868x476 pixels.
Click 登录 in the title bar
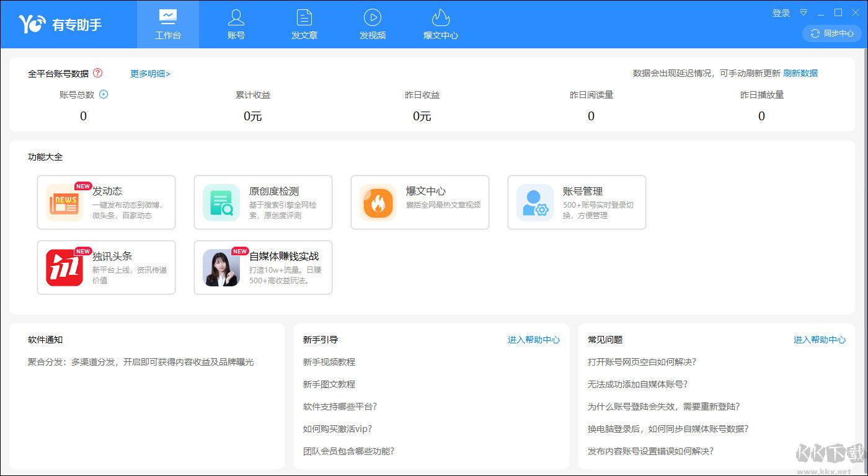[781, 12]
